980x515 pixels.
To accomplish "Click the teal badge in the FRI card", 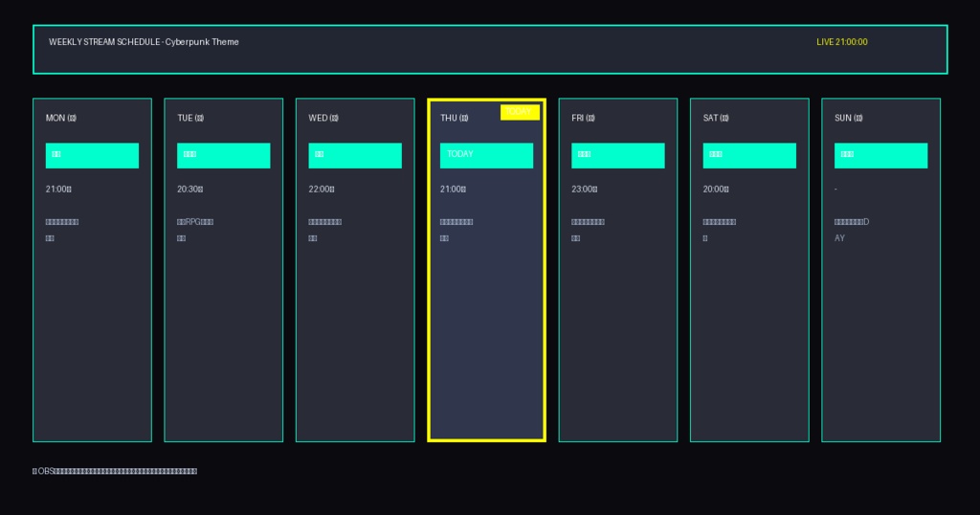I will [618, 156].
